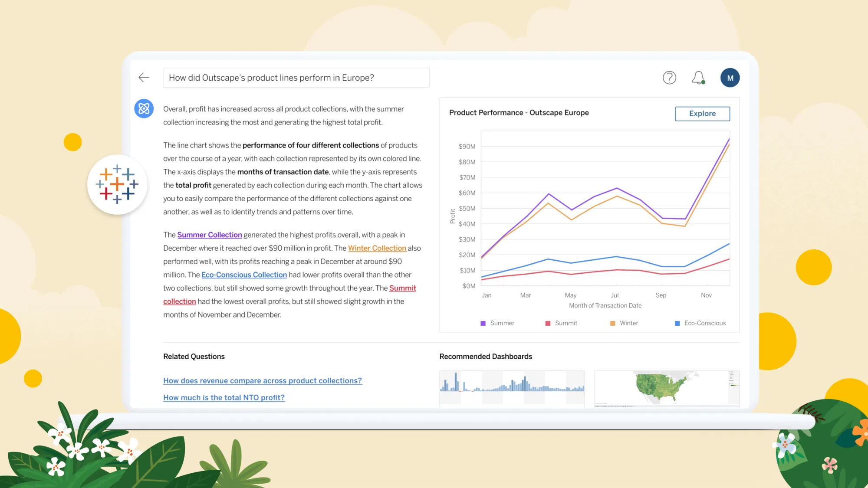Click the Explore button on the chart
This screenshot has width=868, height=488.
702,113
